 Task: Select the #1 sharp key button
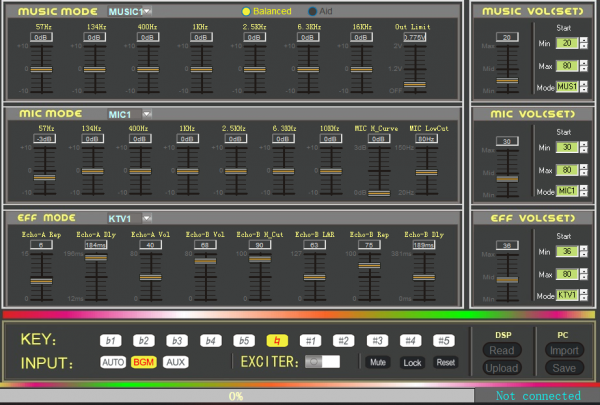tap(310, 340)
